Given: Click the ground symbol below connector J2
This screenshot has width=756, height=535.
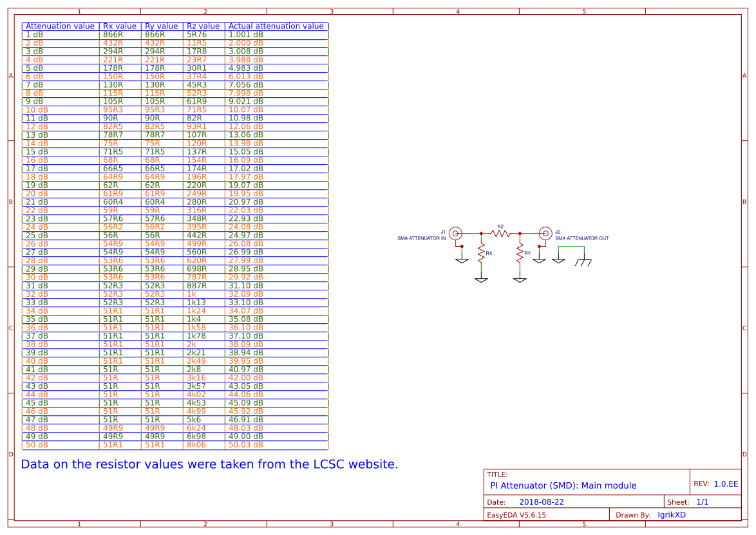Looking at the screenshot, I should (x=539, y=259).
